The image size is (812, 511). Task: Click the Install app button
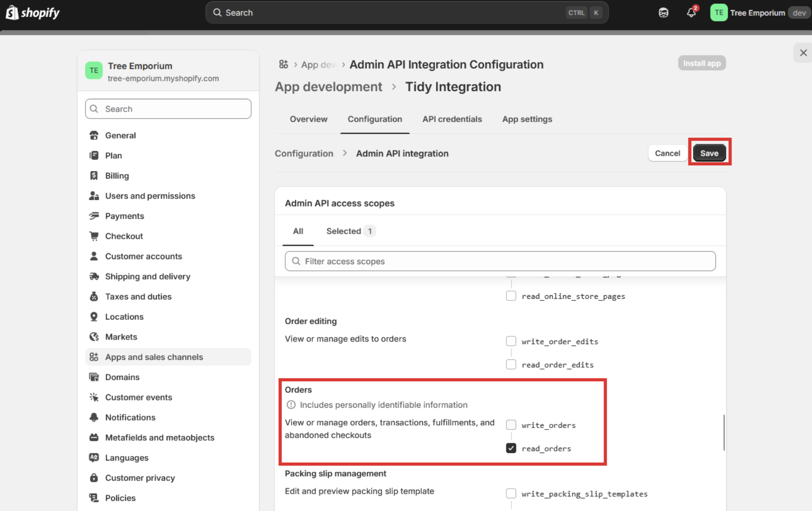tap(701, 63)
